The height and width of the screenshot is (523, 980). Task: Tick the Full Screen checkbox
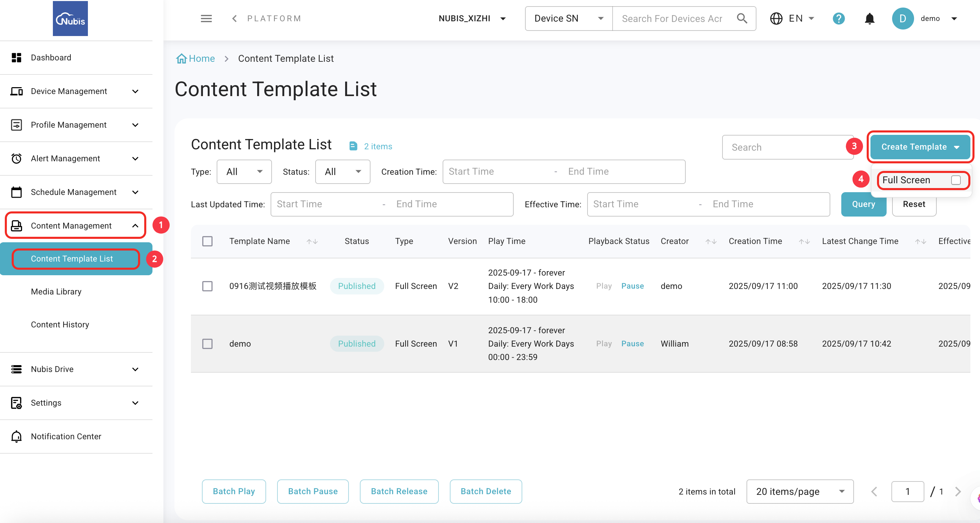(955, 180)
